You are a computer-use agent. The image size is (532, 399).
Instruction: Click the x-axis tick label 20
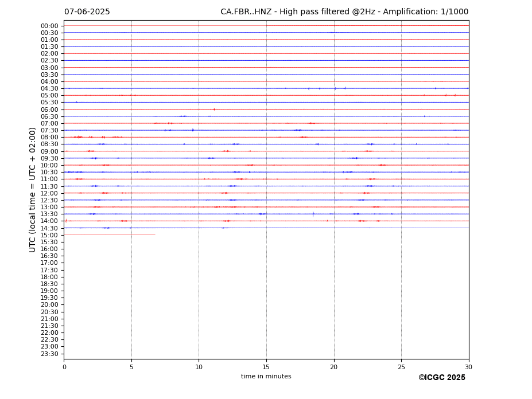(x=334, y=367)
